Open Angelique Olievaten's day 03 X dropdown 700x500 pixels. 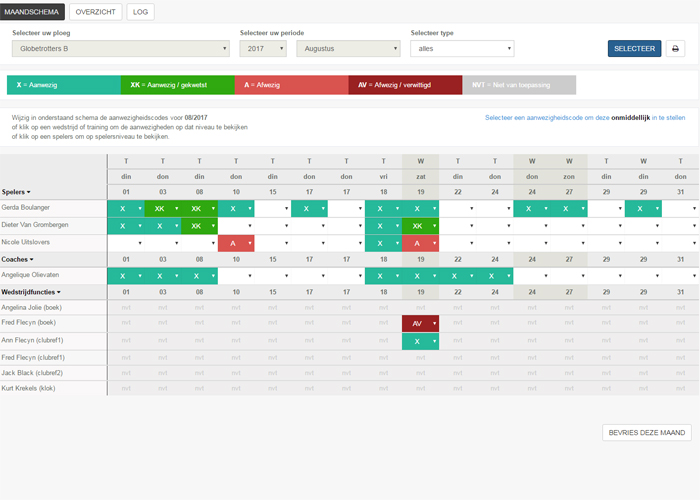[x=162, y=276]
